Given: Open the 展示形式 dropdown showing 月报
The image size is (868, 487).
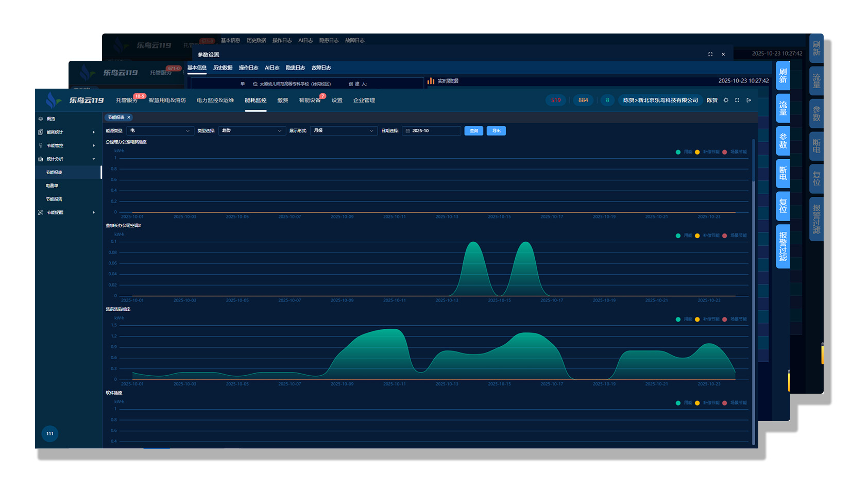Looking at the screenshot, I should (343, 131).
